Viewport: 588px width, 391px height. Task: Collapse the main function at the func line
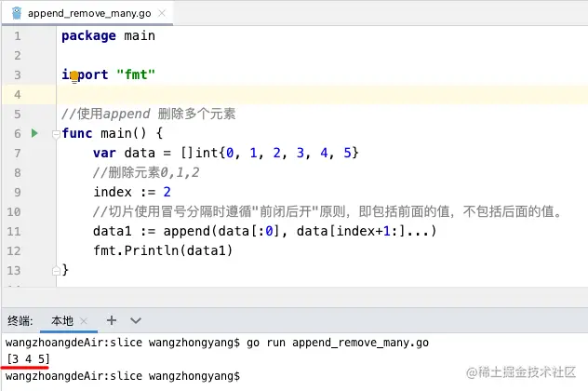pyautogui.click(x=57, y=134)
